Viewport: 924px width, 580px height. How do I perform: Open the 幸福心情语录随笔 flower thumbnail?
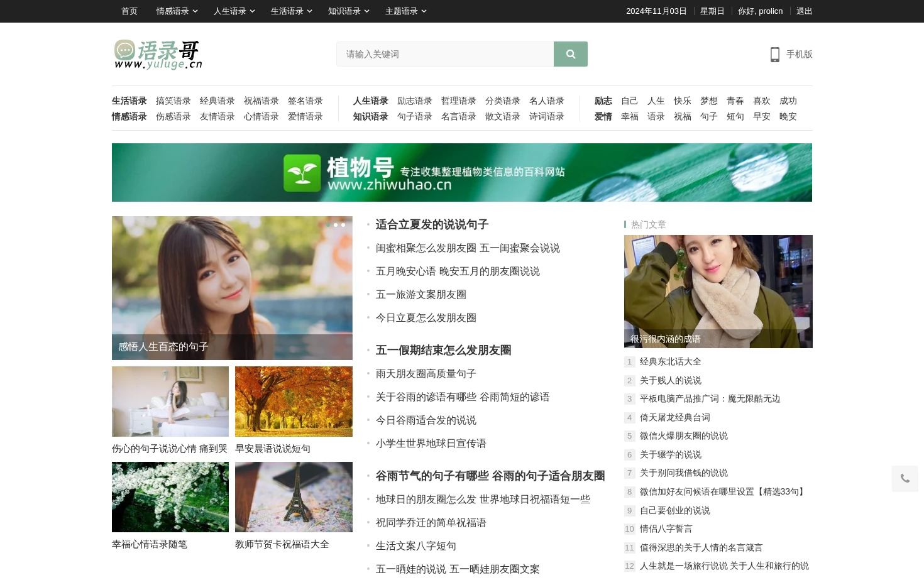coord(170,497)
